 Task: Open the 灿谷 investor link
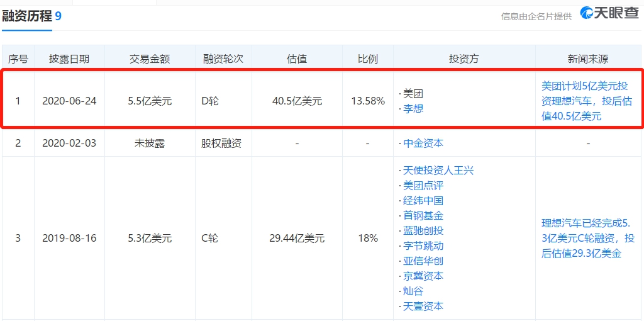[413, 291]
